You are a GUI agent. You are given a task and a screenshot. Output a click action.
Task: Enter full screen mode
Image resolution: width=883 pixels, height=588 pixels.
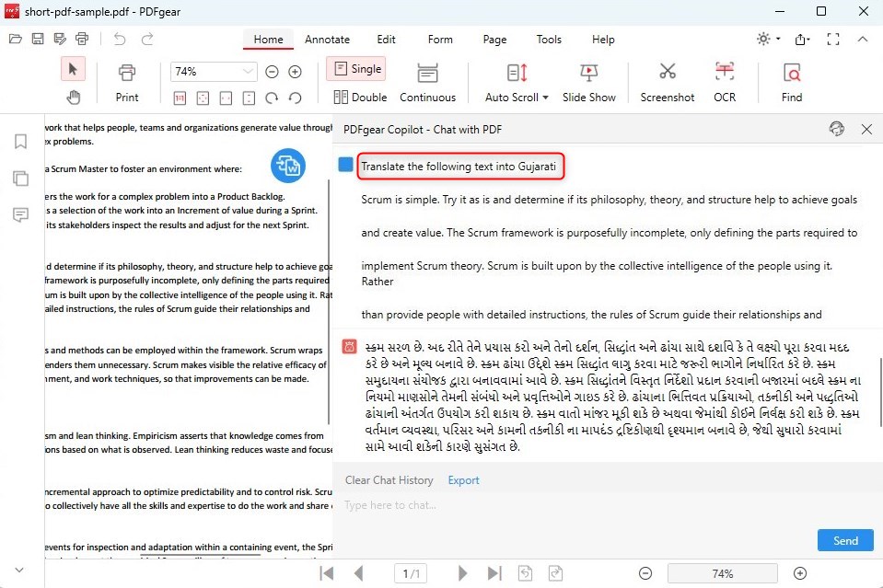pyautogui.click(x=833, y=39)
